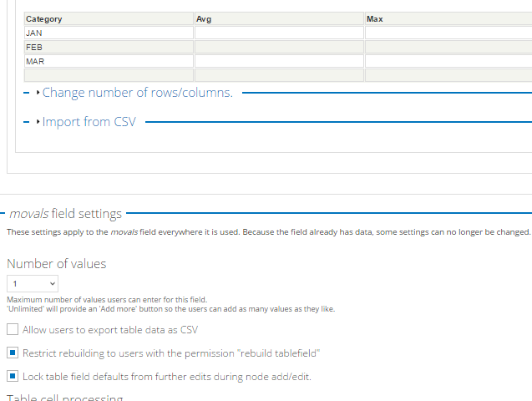The width and height of the screenshot is (532, 401).
Task: Expand Change number of rows/columns section
Action: click(x=138, y=93)
